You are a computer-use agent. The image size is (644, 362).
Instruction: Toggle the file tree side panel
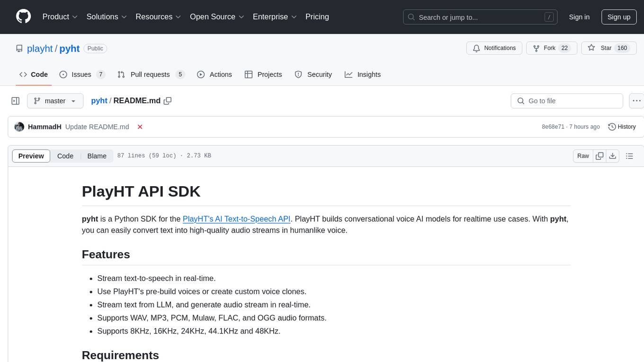[x=16, y=101]
